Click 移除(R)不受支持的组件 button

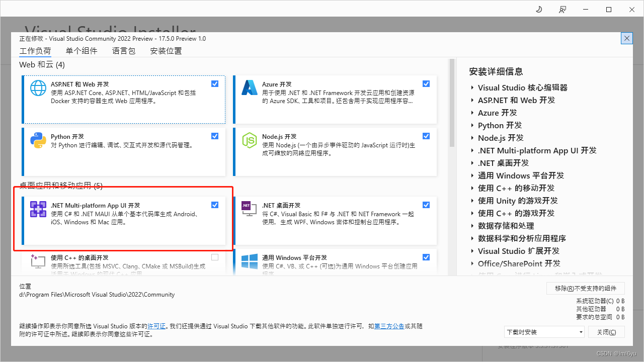click(x=586, y=288)
